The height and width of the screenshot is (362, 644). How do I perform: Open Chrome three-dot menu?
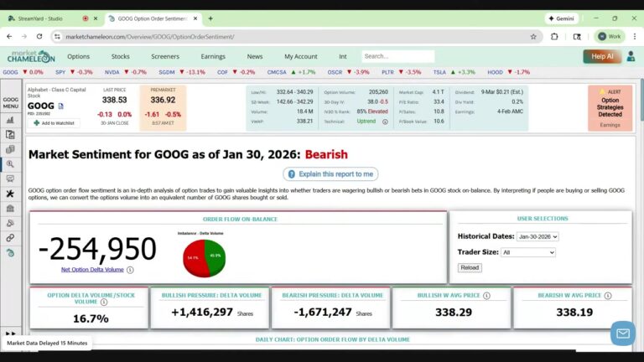635,37
